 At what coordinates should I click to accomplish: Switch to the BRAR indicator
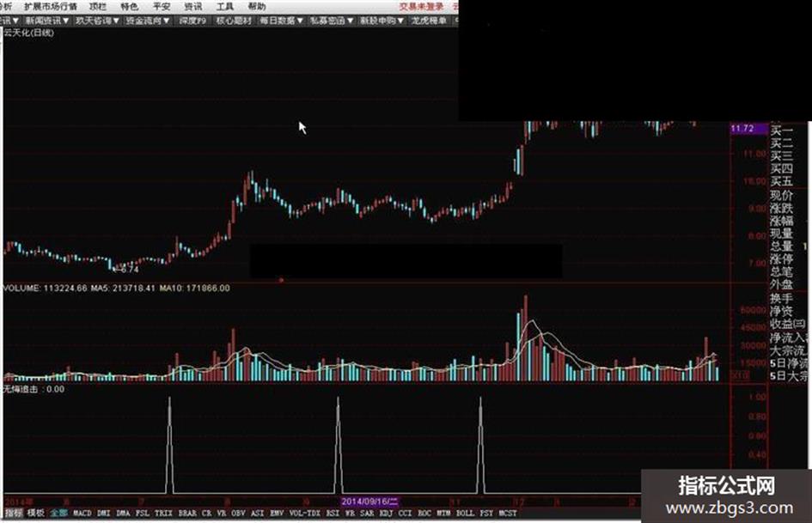click(x=187, y=513)
